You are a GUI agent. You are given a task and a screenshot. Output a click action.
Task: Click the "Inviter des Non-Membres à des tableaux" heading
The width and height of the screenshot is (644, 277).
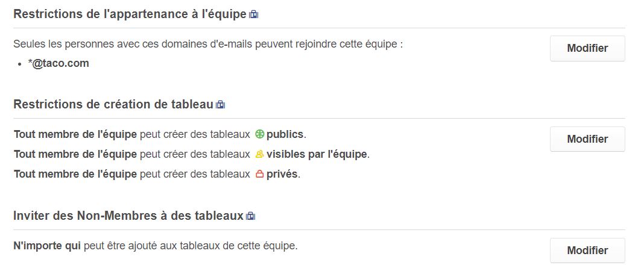coord(128,216)
